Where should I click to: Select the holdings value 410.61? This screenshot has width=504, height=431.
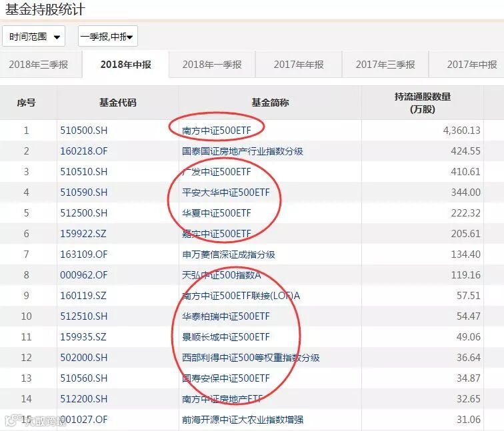tap(465, 171)
